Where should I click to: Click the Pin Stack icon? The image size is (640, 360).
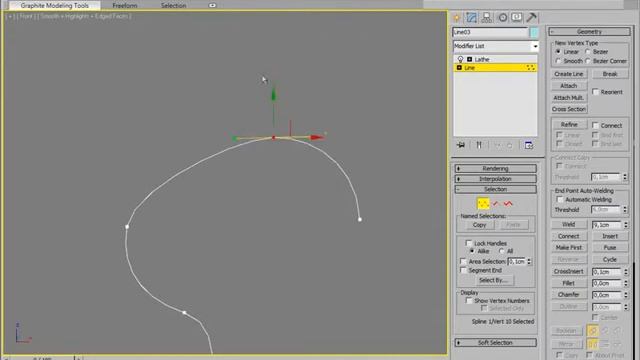pos(461,145)
